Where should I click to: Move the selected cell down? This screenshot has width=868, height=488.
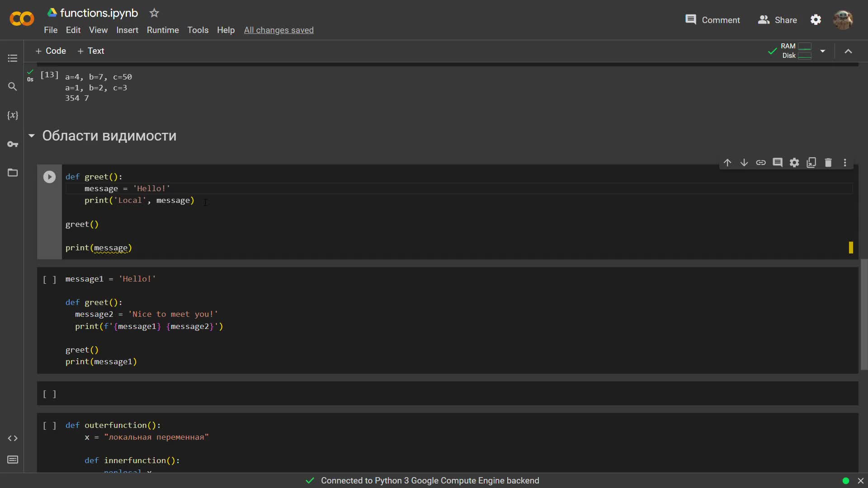tap(744, 163)
